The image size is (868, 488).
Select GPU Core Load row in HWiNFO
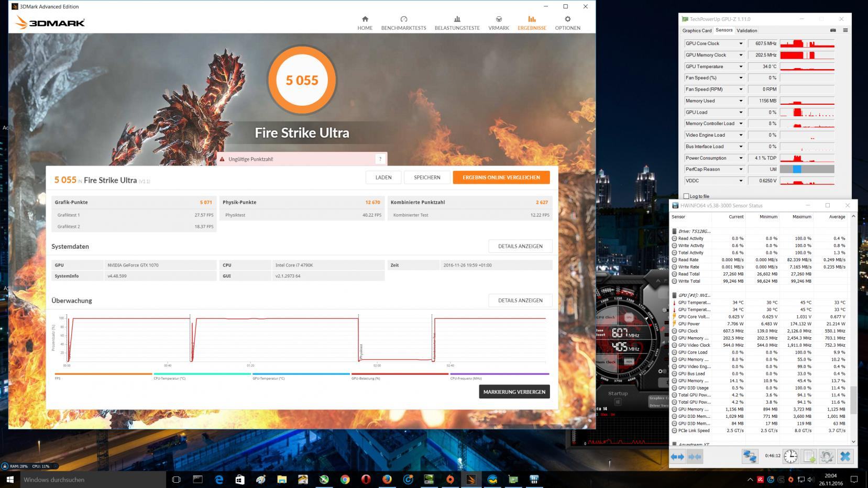coord(759,352)
